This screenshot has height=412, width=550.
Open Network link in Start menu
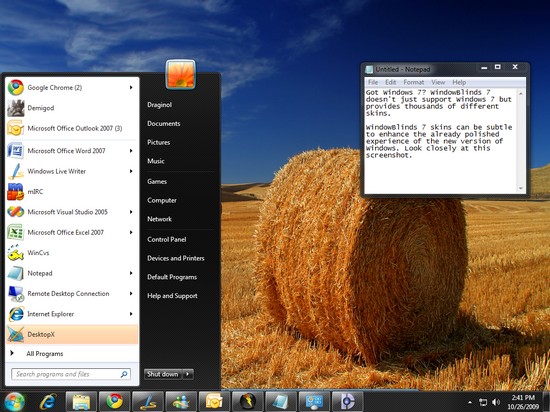[x=160, y=219]
